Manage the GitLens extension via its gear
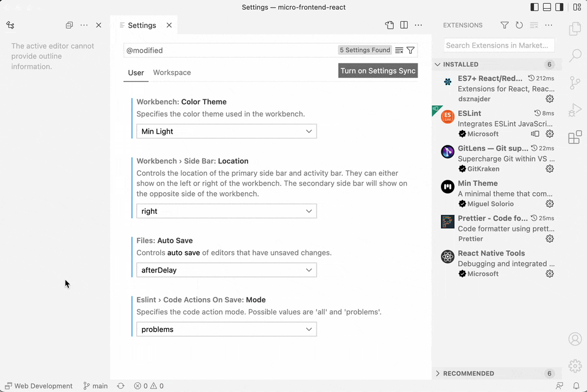 [x=550, y=169]
